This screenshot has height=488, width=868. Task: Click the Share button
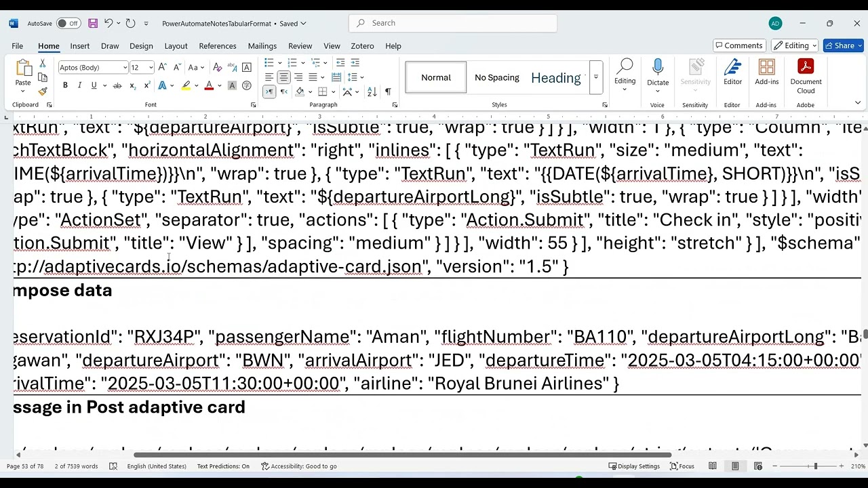(x=843, y=45)
